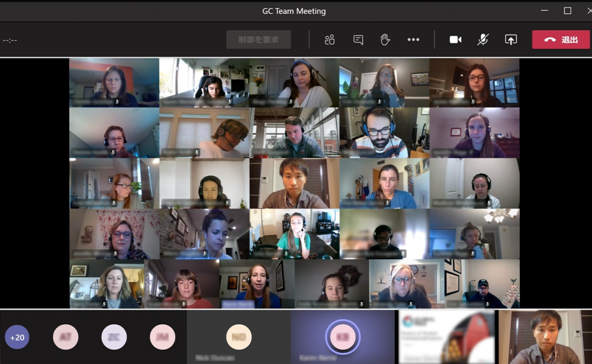Click the 制御を要求 request control button

tap(258, 39)
